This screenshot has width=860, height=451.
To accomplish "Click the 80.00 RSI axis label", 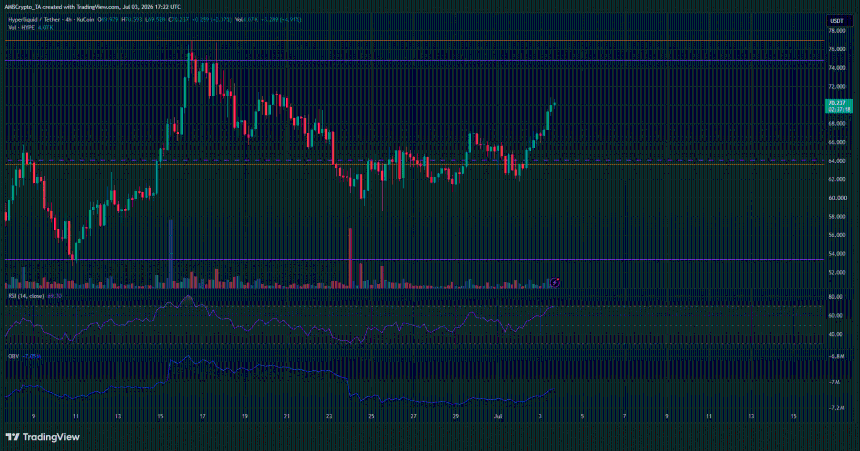I will pyautogui.click(x=836, y=297).
